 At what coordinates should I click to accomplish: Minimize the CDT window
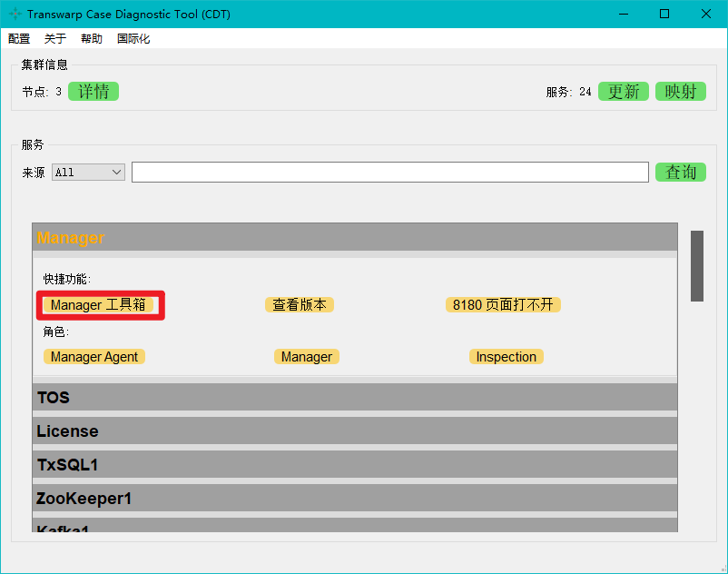pyautogui.click(x=624, y=14)
